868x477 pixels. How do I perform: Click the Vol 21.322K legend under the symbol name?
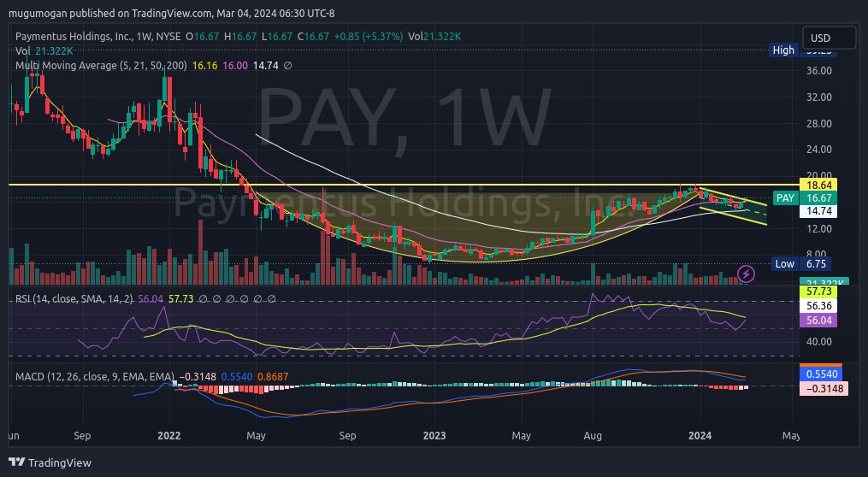click(44, 51)
